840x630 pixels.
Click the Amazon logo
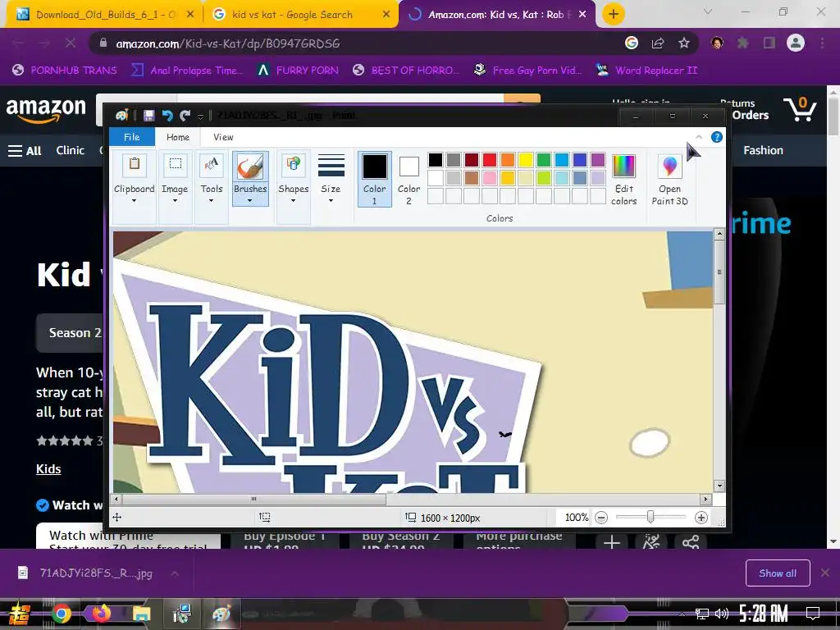[46, 109]
